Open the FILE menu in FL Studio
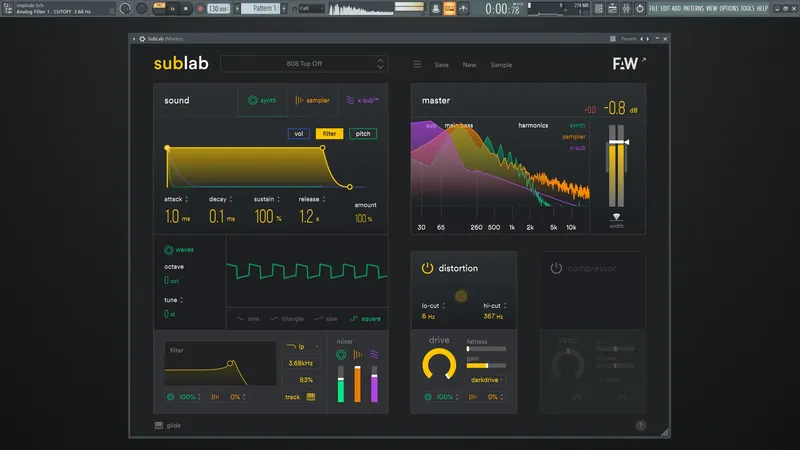The height and width of the screenshot is (450, 800). point(653,8)
